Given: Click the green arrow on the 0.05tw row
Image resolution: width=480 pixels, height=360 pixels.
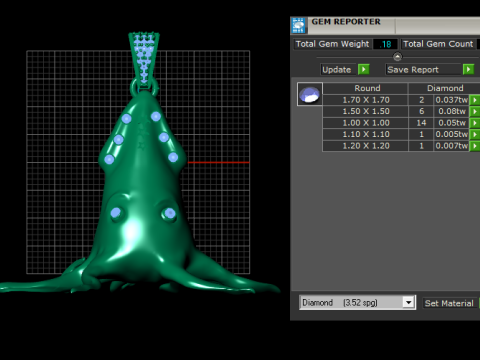Looking at the screenshot, I should 475,123.
